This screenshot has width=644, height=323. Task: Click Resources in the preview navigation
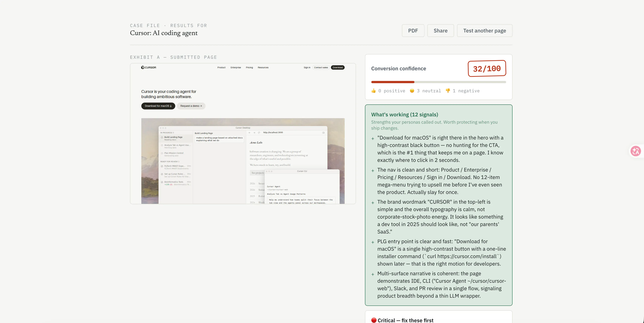tap(263, 67)
